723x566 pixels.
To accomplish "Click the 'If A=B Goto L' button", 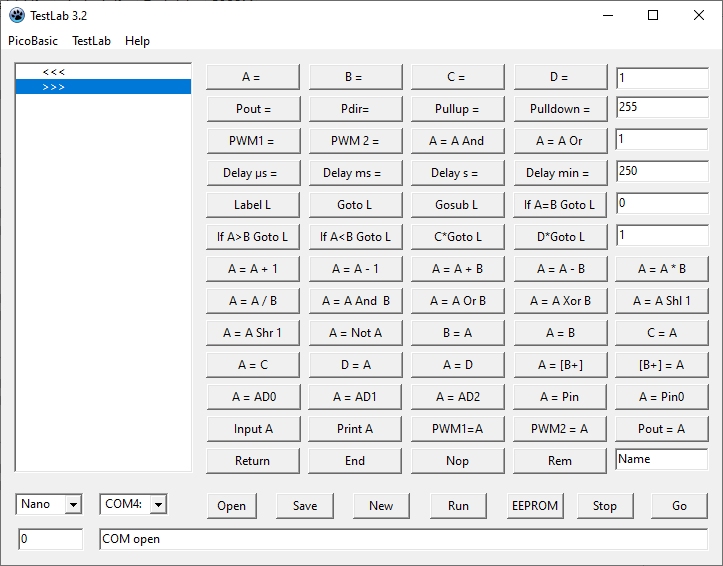I will (x=560, y=205).
